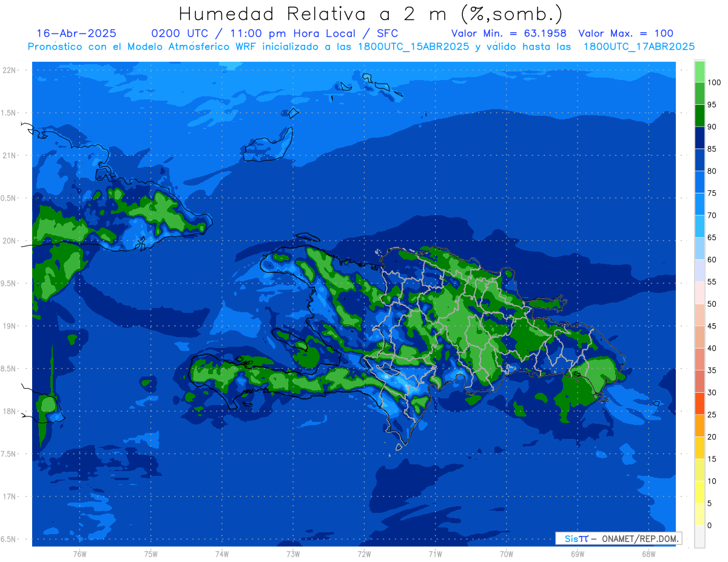
Task: Pick the light green swatch above legend 100
Action: (x=699, y=72)
